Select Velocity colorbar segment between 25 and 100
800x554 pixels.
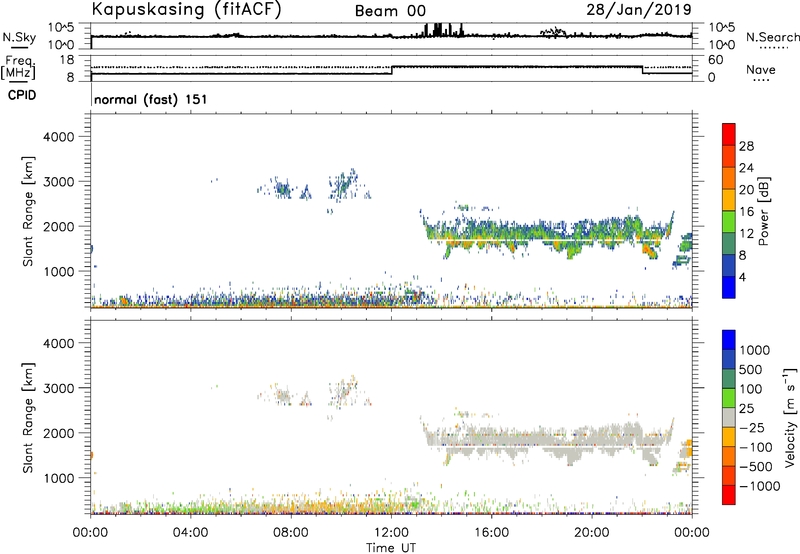(x=729, y=398)
